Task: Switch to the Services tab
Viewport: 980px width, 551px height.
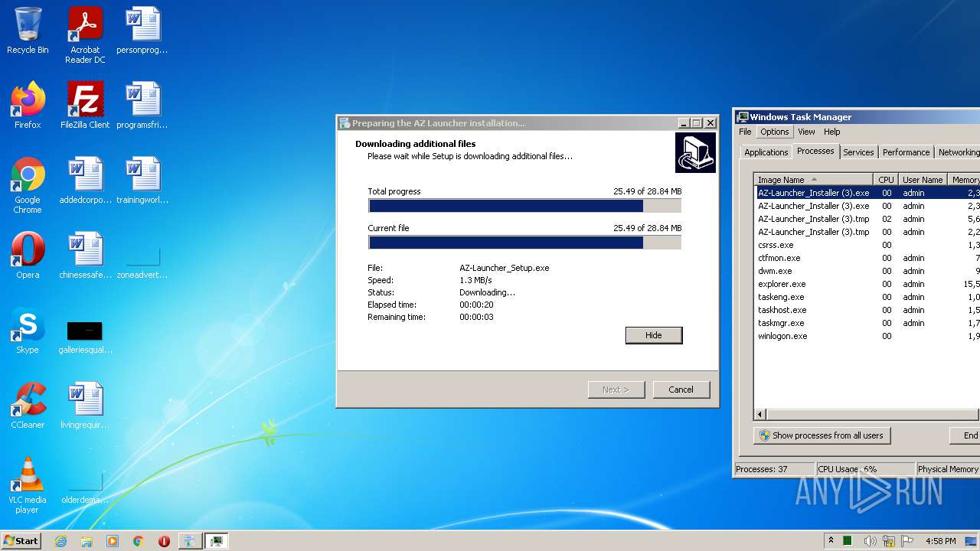Action: point(858,152)
